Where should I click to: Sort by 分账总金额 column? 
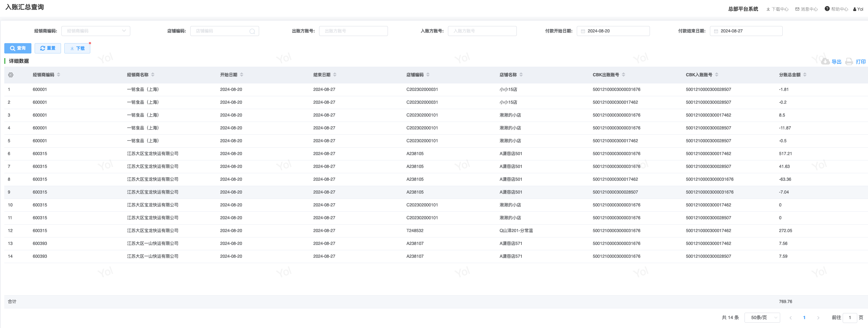pyautogui.click(x=805, y=75)
